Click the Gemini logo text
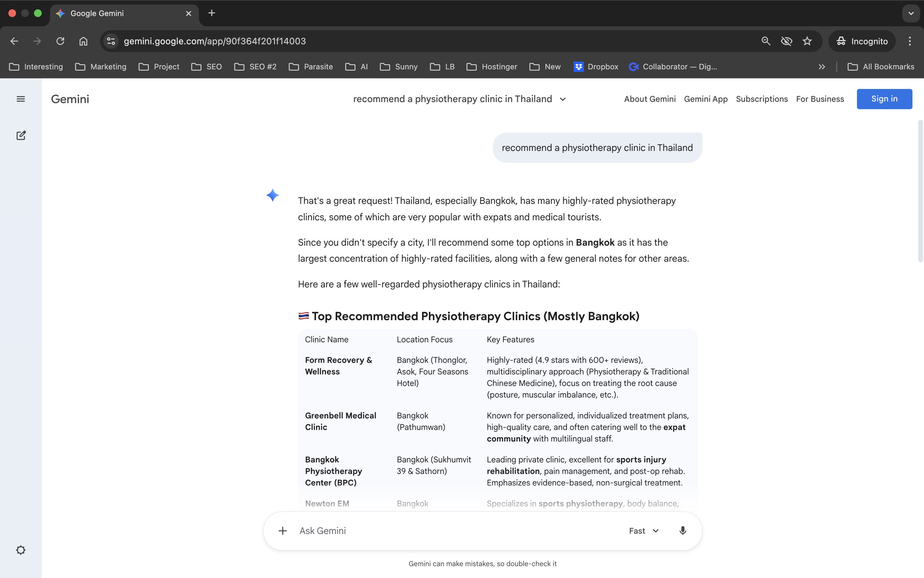Viewport: 924px width, 578px height. tap(70, 99)
